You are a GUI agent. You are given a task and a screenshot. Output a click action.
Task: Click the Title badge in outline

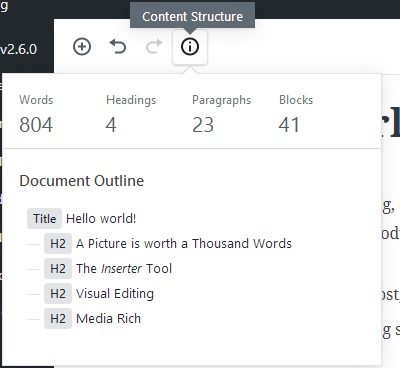44,219
